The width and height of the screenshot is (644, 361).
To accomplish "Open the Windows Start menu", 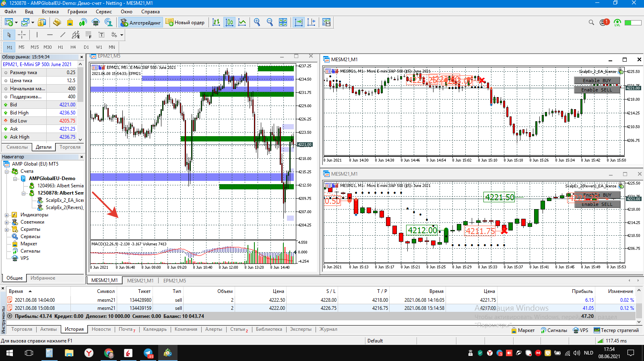I will click(10, 353).
